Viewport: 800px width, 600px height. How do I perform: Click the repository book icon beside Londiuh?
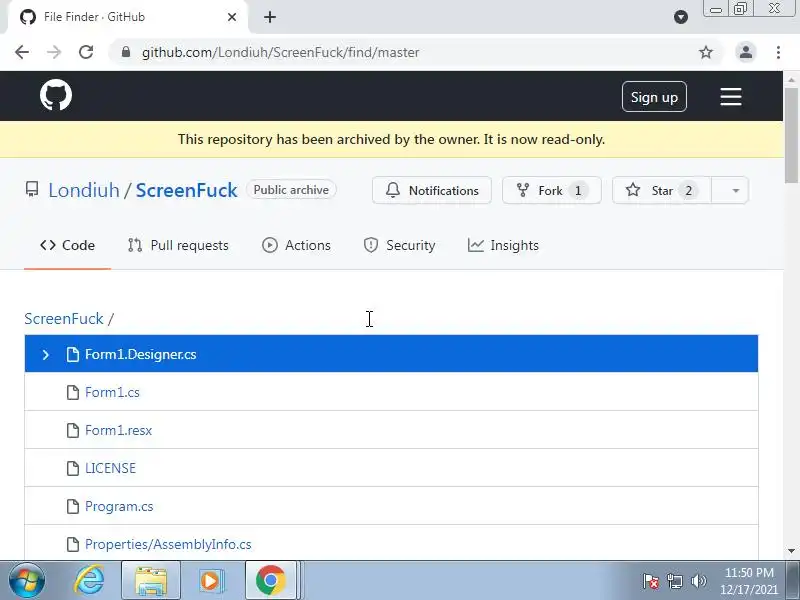point(32,189)
